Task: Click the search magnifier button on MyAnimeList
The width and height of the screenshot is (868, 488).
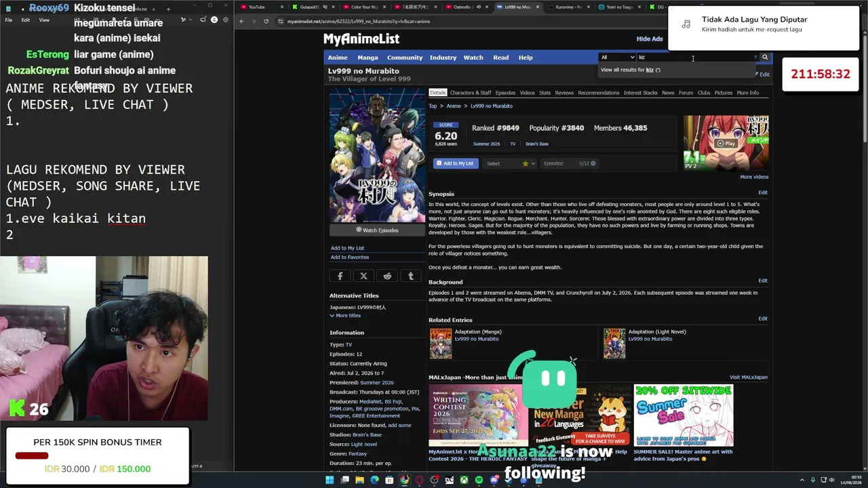Action: click(765, 58)
